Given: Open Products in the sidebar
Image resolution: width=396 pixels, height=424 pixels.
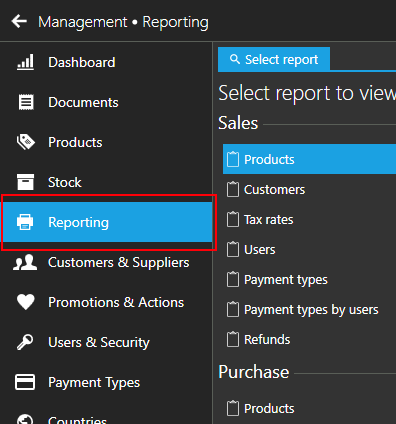Looking at the screenshot, I should coord(107,142).
